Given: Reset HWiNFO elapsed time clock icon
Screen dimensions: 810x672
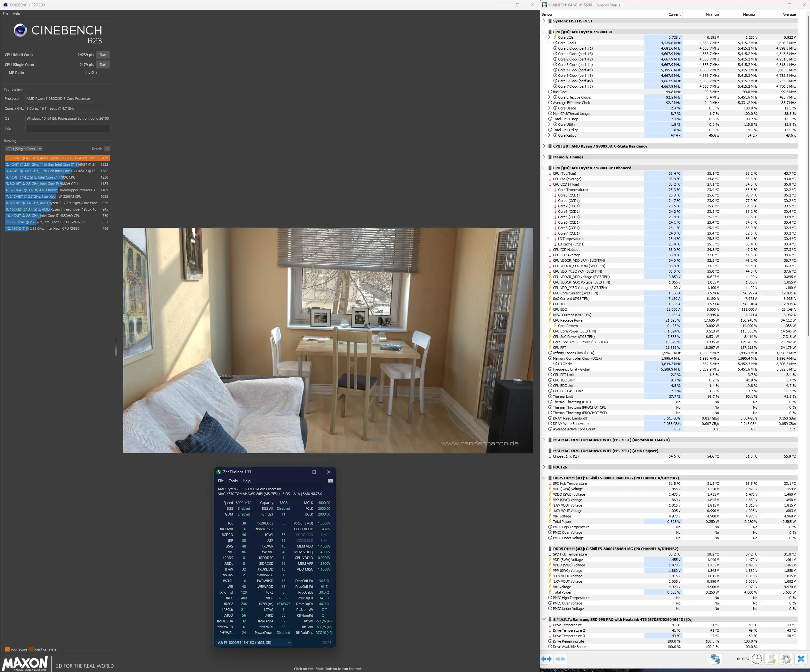Looking at the screenshot, I should pos(757,659).
